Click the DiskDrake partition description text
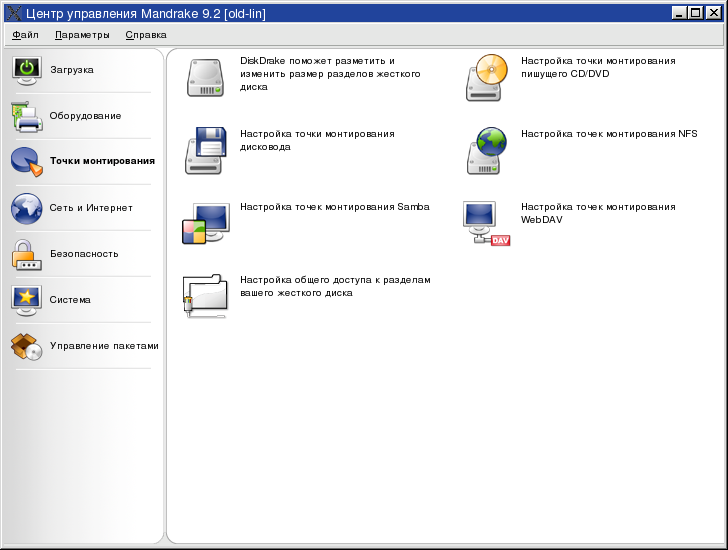The height and width of the screenshot is (550, 728). click(x=330, y=74)
